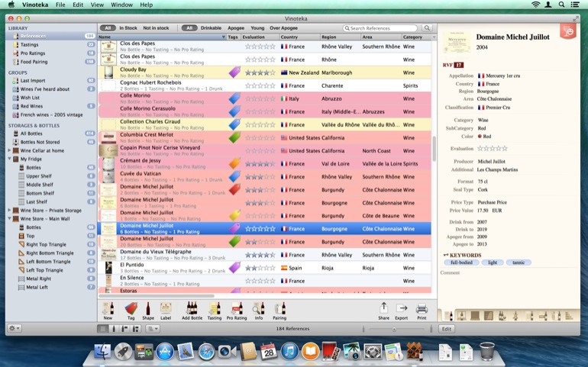Select the fourth detail panel bottom tab icon
This screenshot has height=367, width=588.
[x=488, y=316]
